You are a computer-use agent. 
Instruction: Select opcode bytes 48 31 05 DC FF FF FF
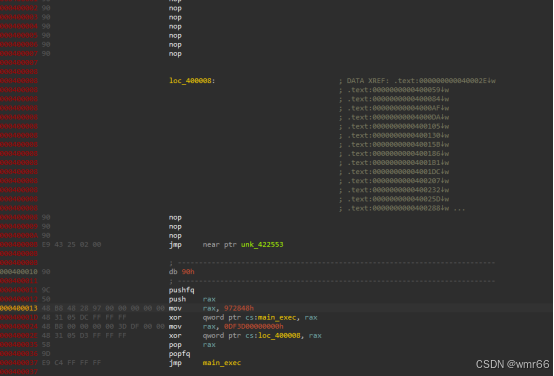point(84,318)
